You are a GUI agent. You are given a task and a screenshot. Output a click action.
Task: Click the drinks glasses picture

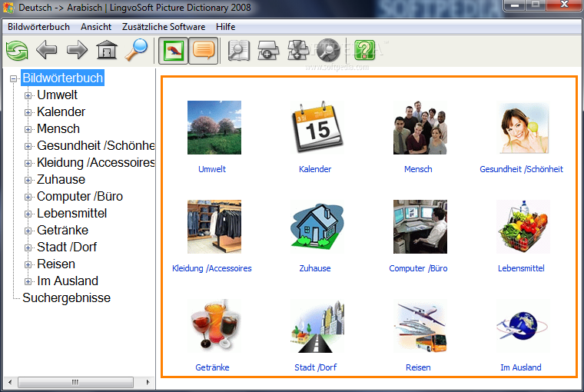214,326
